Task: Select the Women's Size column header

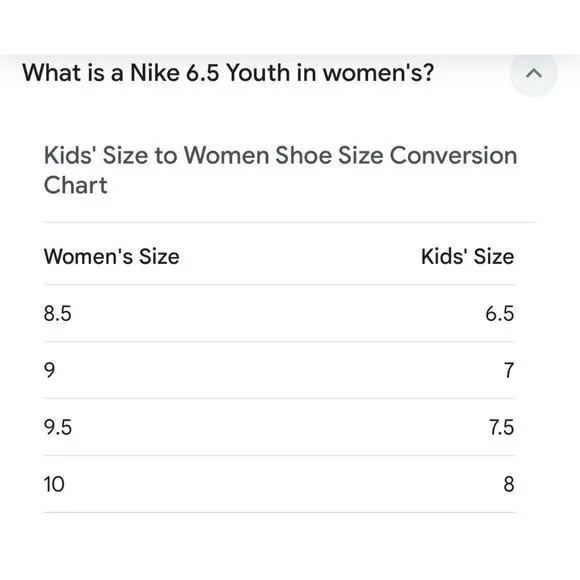Action: (112, 256)
